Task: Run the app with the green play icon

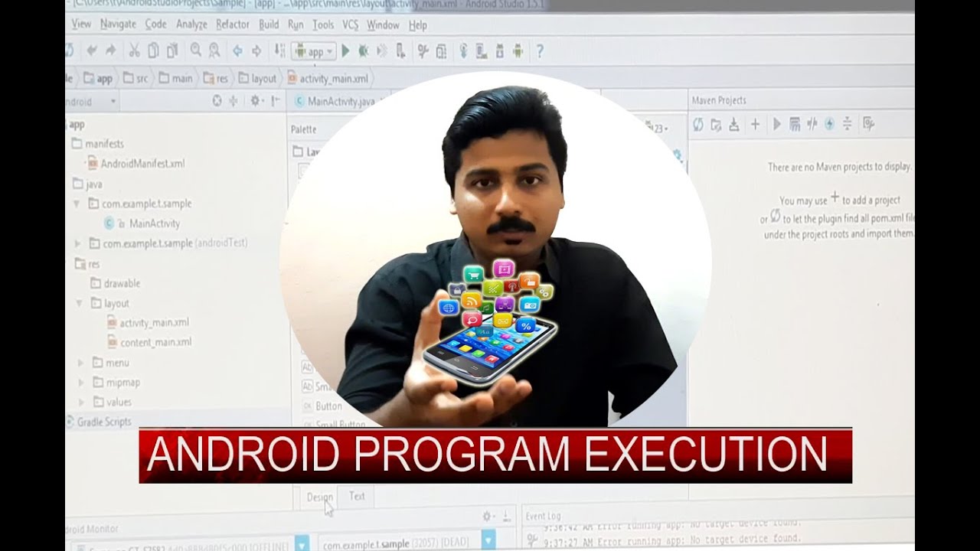Action: (346, 51)
